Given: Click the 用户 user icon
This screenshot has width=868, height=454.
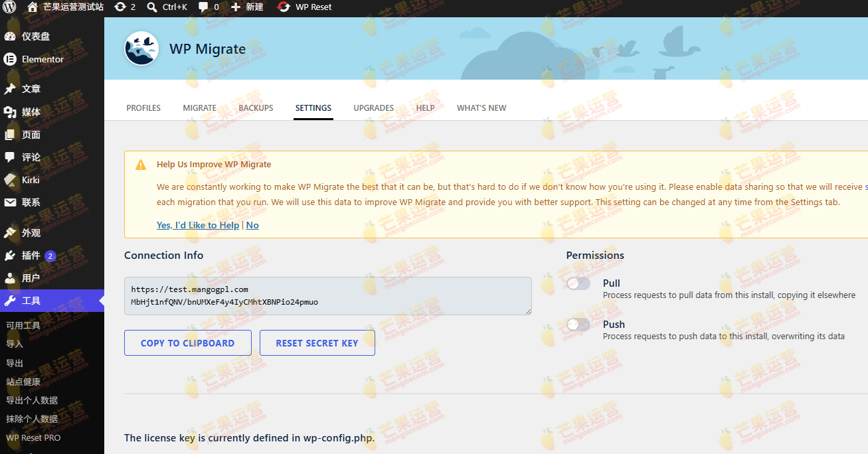Looking at the screenshot, I should [10, 278].
